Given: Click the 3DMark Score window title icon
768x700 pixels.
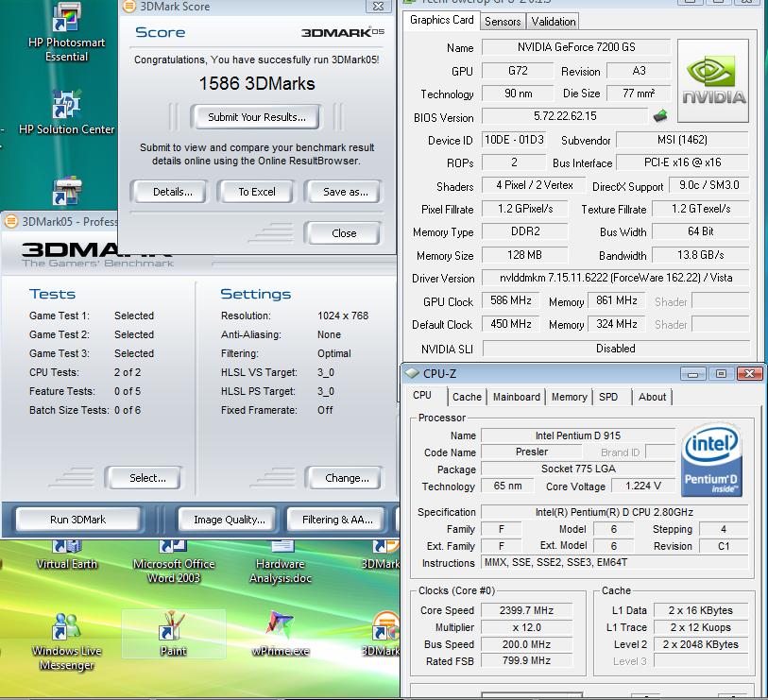Looking at the screenshot, I should [128, 6].
